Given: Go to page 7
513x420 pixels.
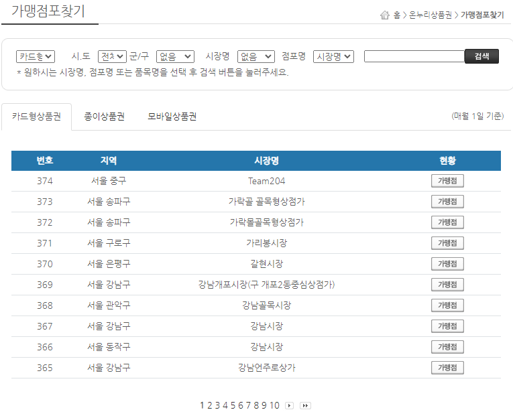Looking at the screenshot, I should (248, 406).
